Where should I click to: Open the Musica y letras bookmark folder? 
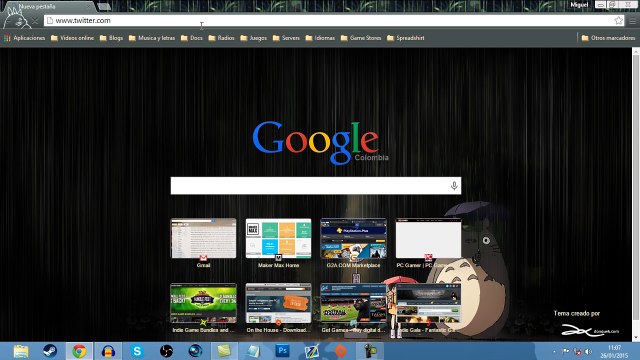pyautogui.click(x=152, y=38)
